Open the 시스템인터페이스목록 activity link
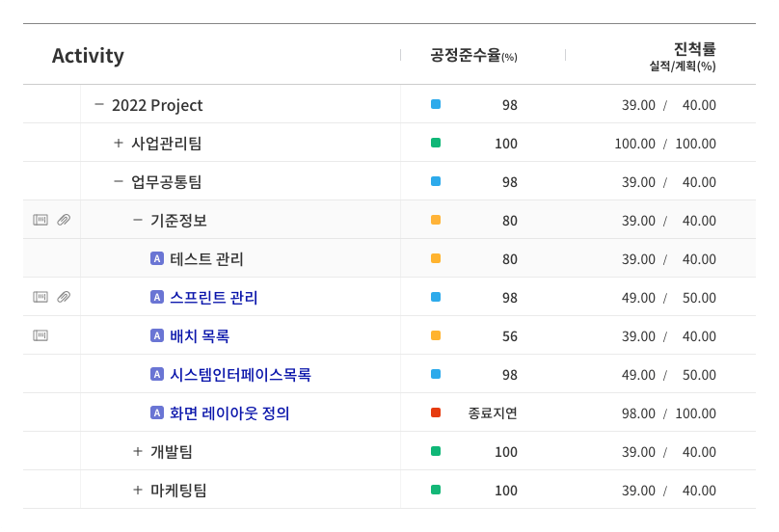Image resolution: width=779 pixels, height=532 pixels. click(x=240, y=375)
